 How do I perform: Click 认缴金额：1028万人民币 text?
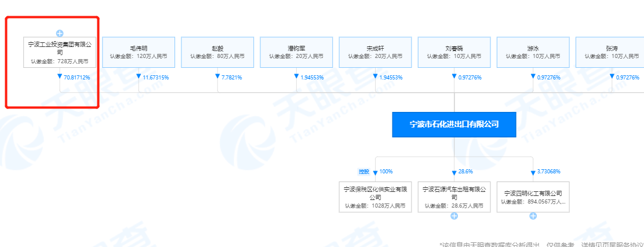click(x=376, y=206)
